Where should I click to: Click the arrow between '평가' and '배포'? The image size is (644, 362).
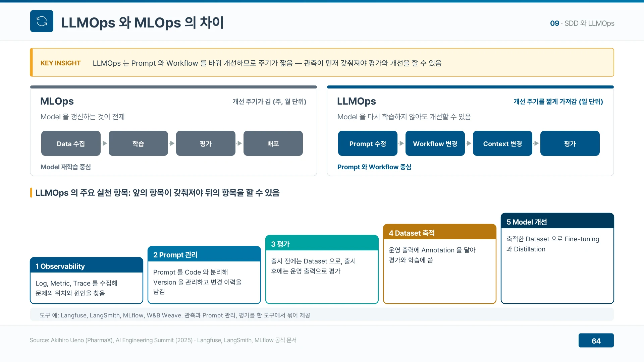pyautogui.click(x=239, y=143)
